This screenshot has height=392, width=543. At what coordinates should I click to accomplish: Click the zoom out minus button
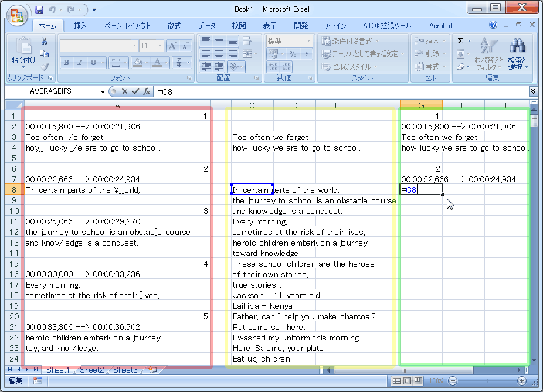453,381
